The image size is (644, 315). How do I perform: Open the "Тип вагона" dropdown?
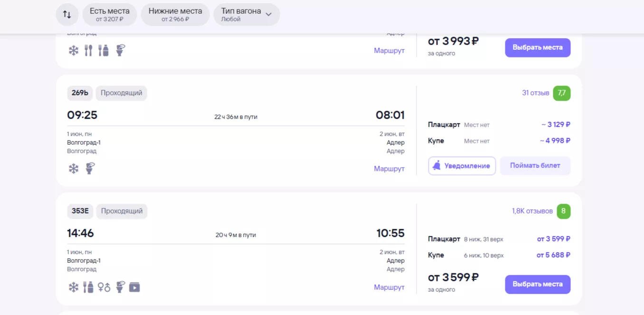tap(246, 15)
